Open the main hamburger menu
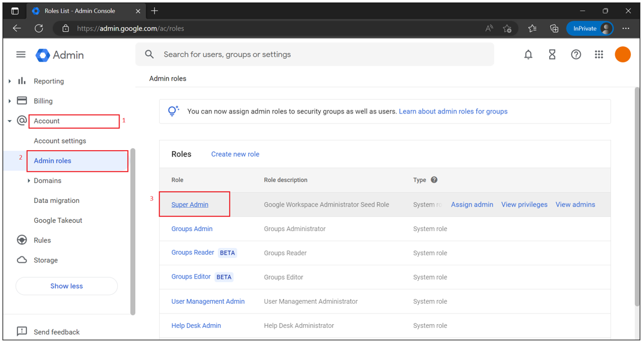Image resolution: width=644 pixels, height=344 pixels. click(x=21, y=55)
